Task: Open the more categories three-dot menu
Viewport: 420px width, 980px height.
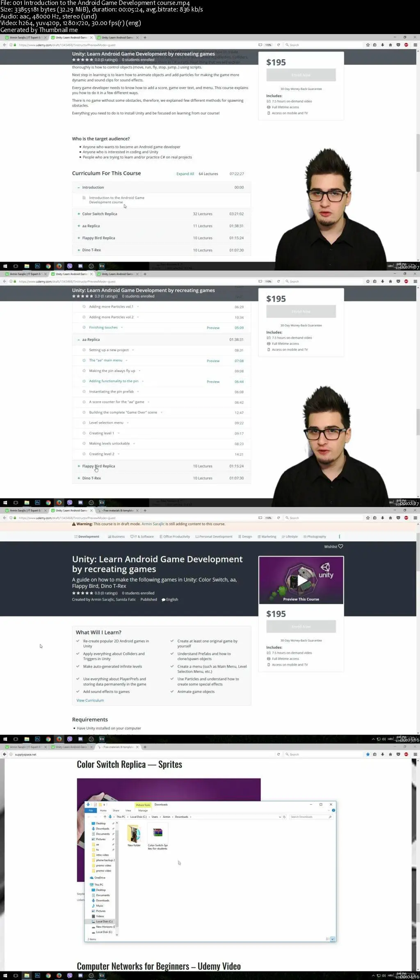Action: pyautogui.click(x=339, y=537)
